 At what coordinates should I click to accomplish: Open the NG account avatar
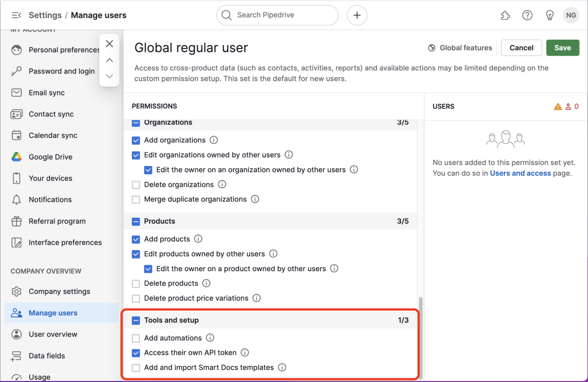click(571, 15)
